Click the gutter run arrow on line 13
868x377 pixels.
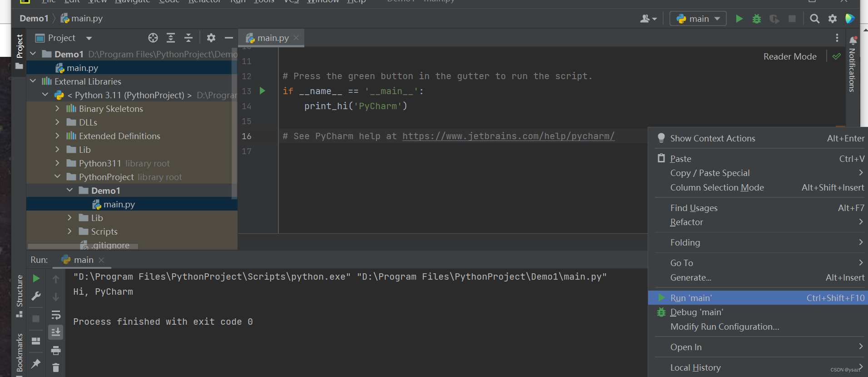click(x=262, y=91)
